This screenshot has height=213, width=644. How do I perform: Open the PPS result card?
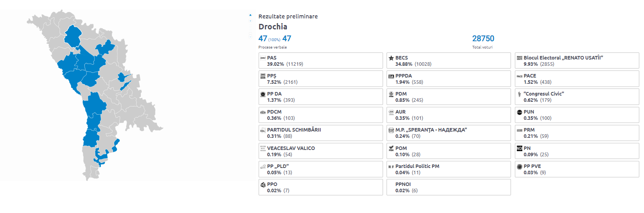(321, 79)
